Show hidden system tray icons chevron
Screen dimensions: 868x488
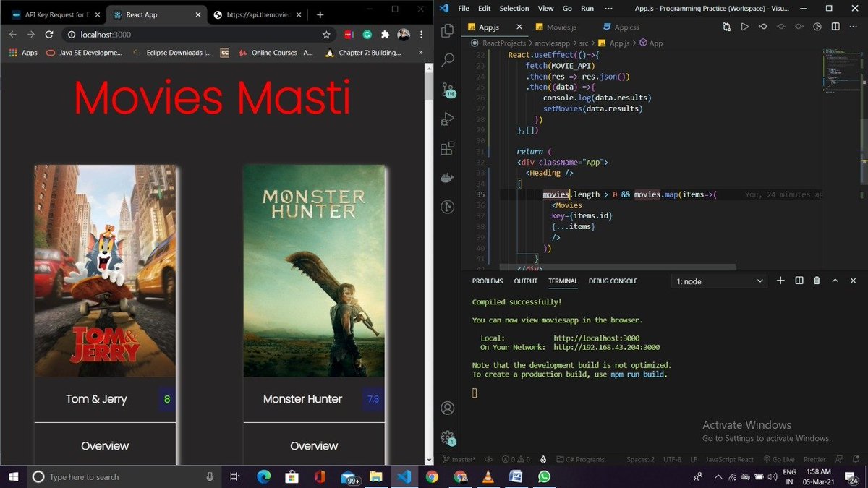click(718, 477)
